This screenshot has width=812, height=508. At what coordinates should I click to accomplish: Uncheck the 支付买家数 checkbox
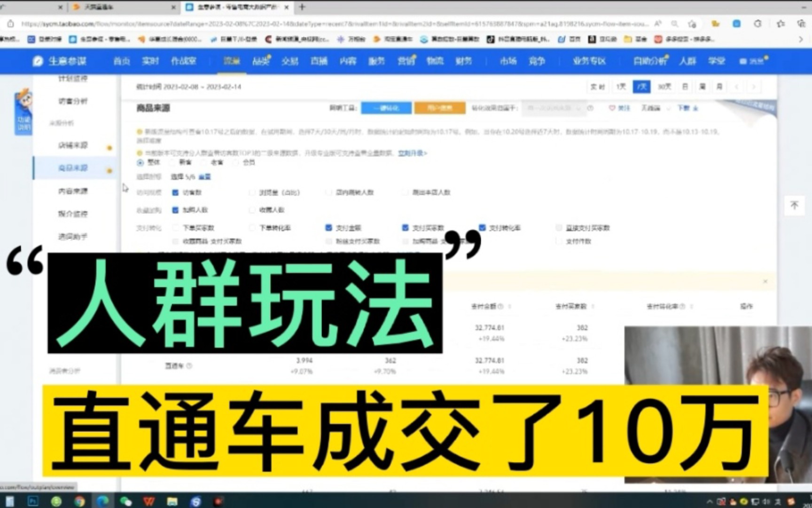tap(405, 228)
